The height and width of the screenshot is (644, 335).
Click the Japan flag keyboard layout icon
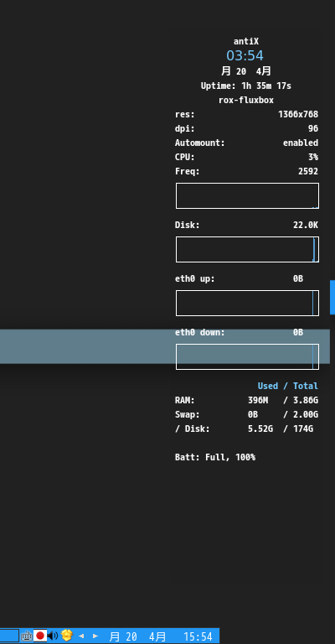pyautogui.click(x=39, y=636)
